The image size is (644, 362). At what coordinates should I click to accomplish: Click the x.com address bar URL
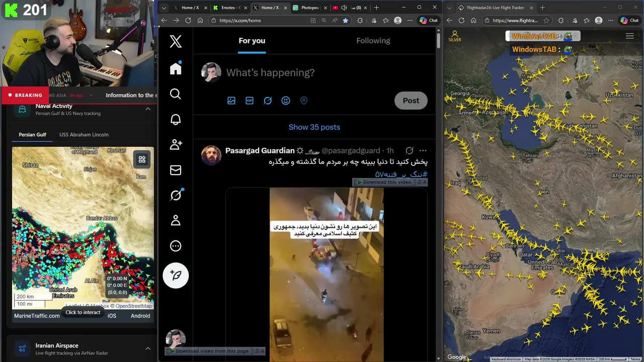click(x=240, y=21)
